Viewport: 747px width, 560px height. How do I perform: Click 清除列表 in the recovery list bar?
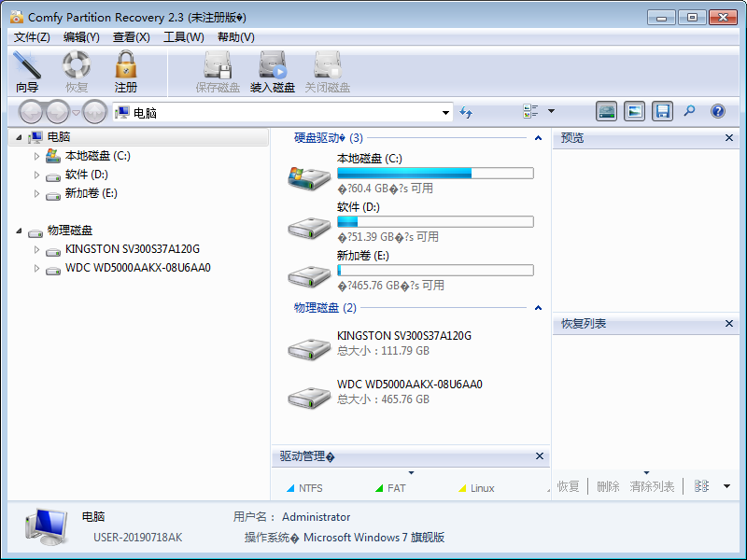tap(652, 486)
